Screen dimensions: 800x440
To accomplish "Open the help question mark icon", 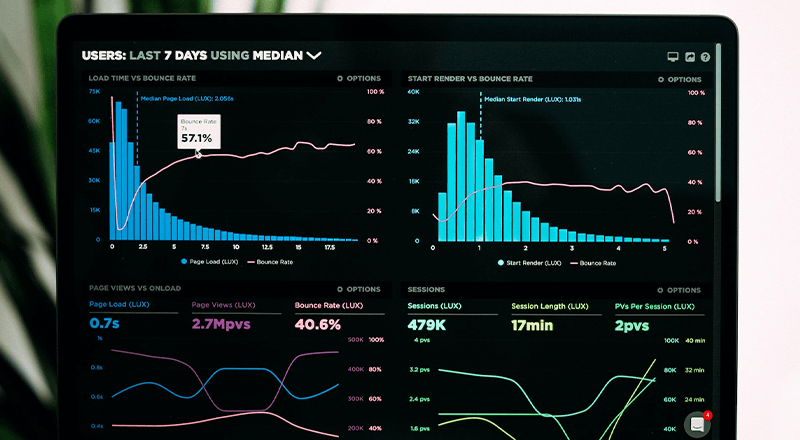I will (x=705, y=57).
